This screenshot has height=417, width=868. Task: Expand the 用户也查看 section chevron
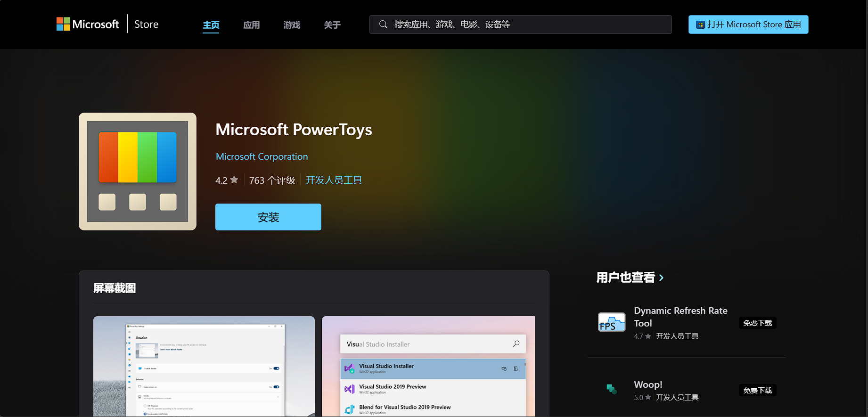662,278
